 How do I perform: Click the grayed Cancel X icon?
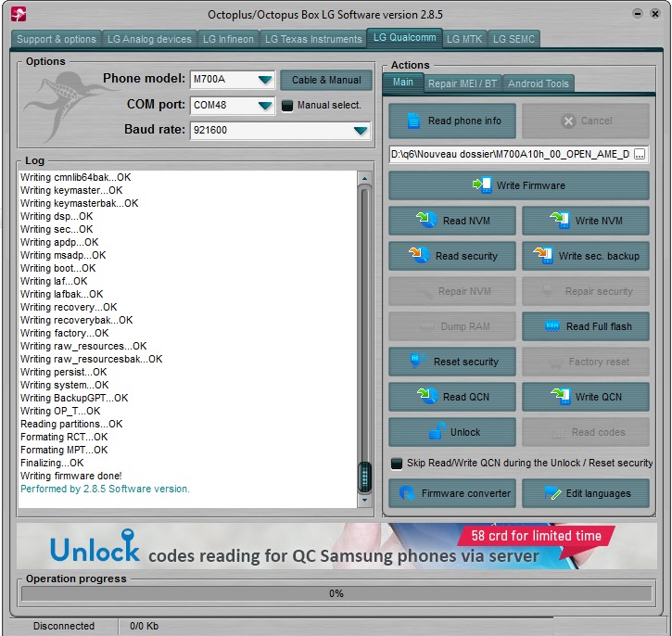point(568,121)
